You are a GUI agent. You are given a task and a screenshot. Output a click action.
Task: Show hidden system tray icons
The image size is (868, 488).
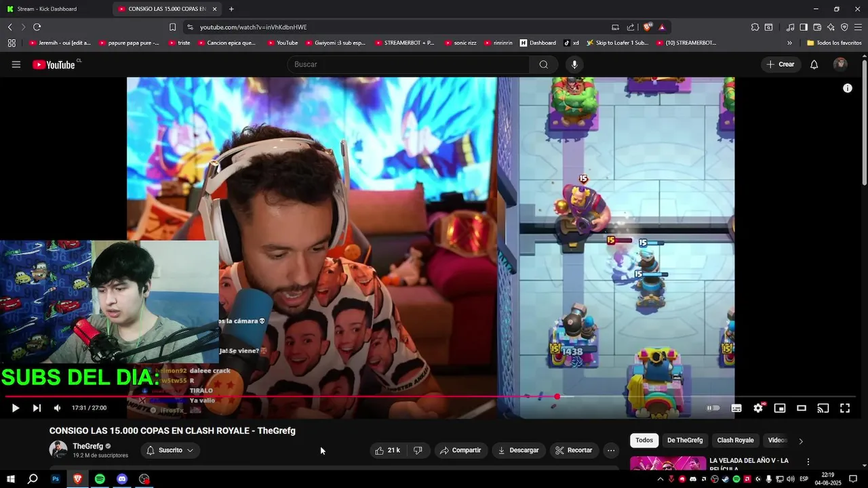[x=660, y=479]
